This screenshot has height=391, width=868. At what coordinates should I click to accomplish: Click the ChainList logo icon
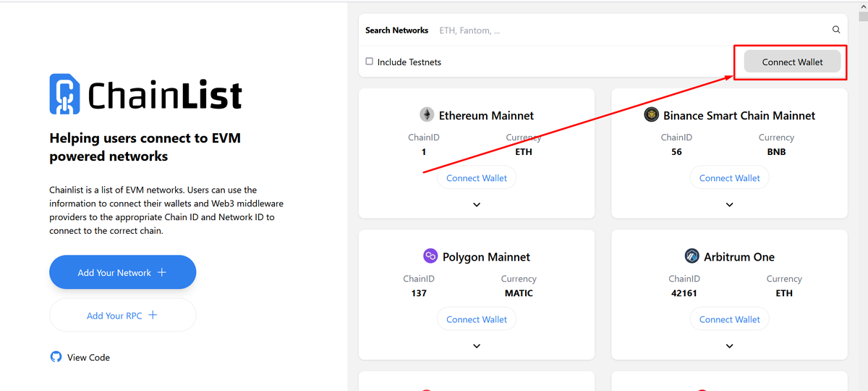[64, 94]
